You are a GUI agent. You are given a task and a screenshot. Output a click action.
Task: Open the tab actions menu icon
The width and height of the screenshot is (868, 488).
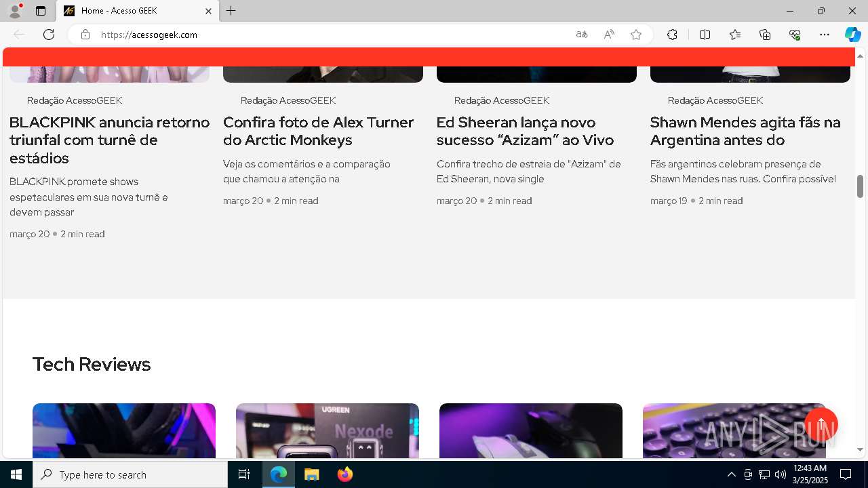tap(41, 11)
